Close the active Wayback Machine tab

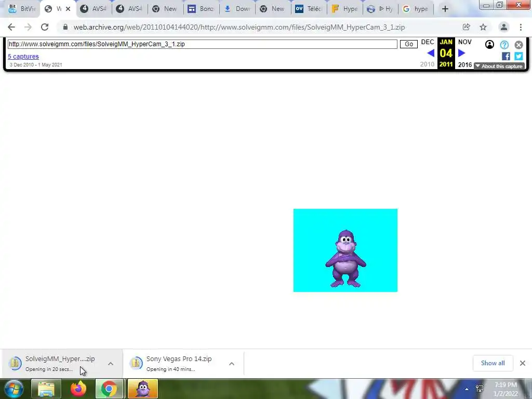pyautogui.click(x=68, y=9)
